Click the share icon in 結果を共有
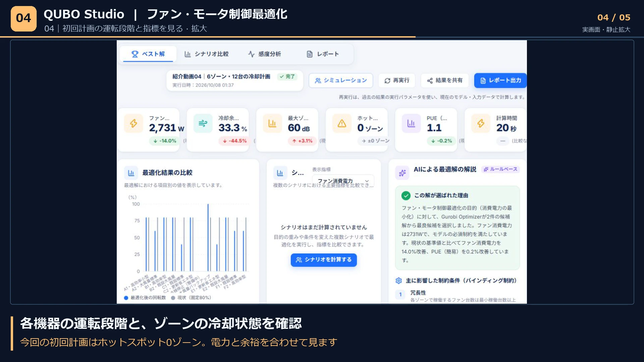The width and height of the screenshot is (644, 362). click(x=430, y=80)
